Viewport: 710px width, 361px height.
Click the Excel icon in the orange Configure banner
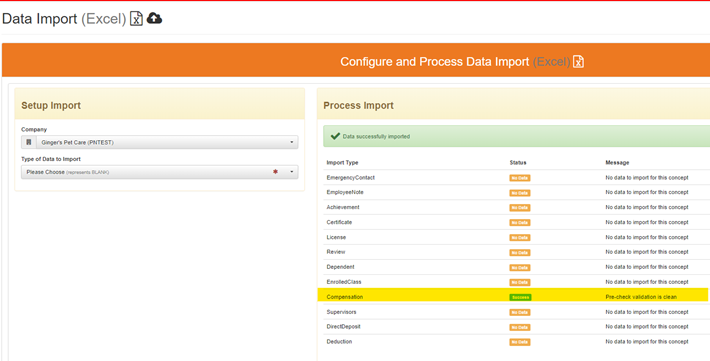click(578, 62)
